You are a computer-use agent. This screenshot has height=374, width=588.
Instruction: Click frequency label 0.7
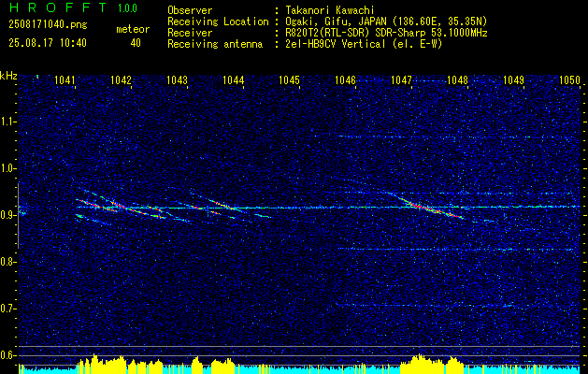pos(8,309)
